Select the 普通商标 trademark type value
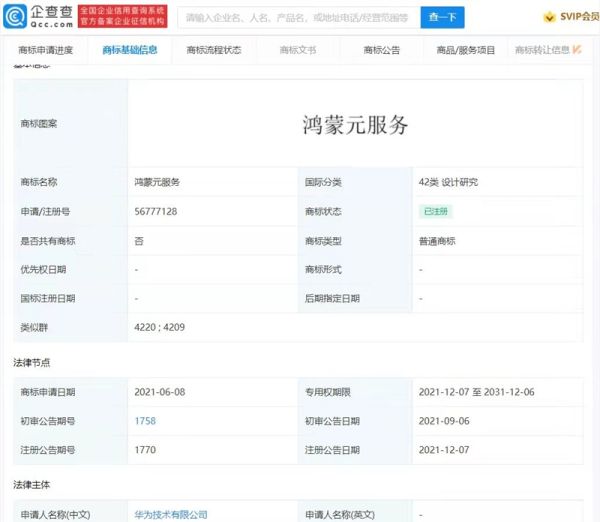 point(437,241)
